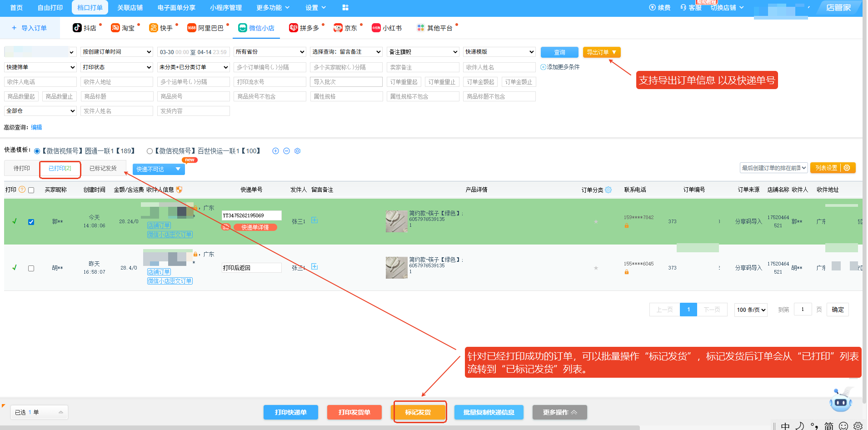Screen dimensions: 868x430
Task: Click the order category gear icon
Action: [x=609, y=190]
